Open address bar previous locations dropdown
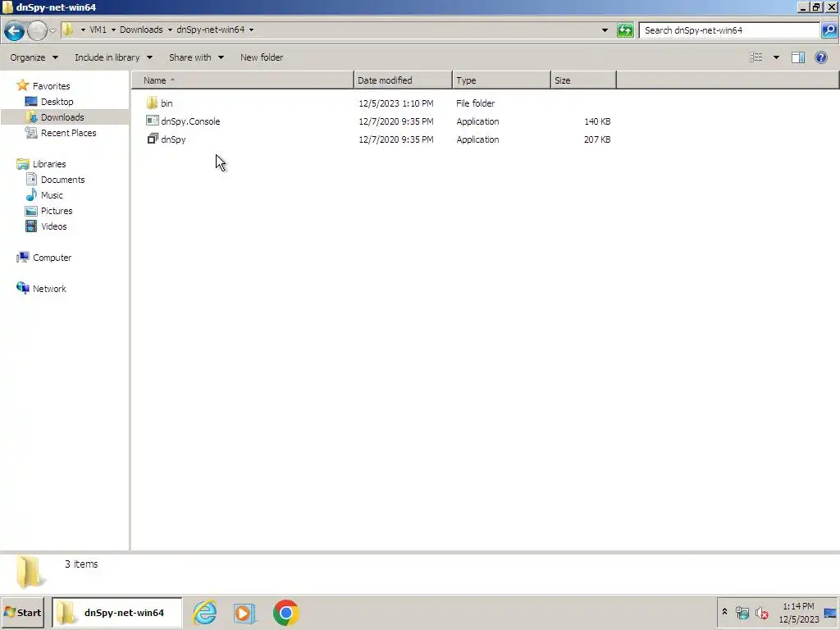 click(605, 30)
